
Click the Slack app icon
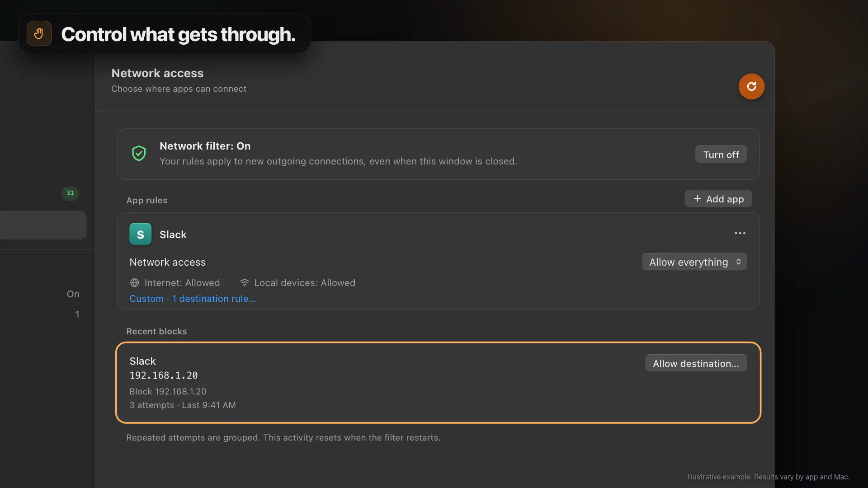[x=140, y=234]
